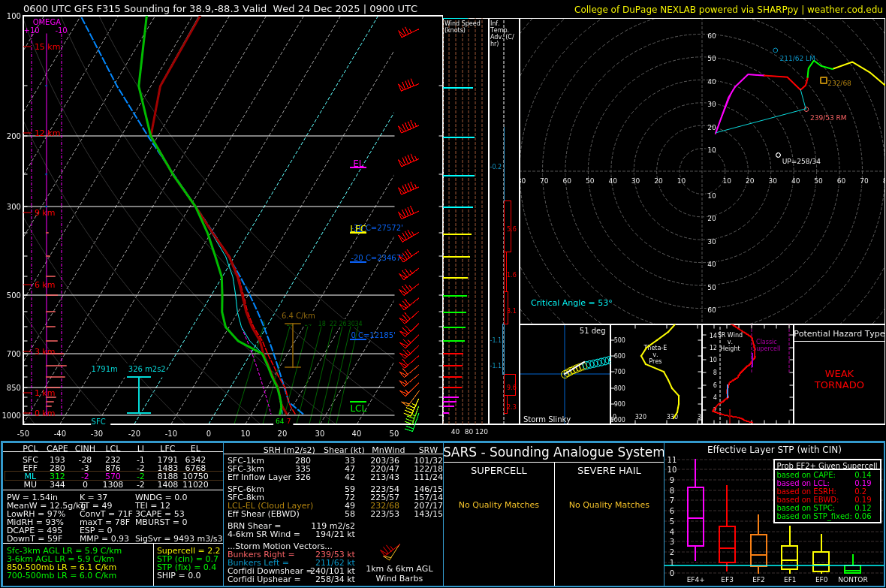Click the Effective Layer STP (with CIN) title
Screen dimensions: 886x588
tap(774, 450)
